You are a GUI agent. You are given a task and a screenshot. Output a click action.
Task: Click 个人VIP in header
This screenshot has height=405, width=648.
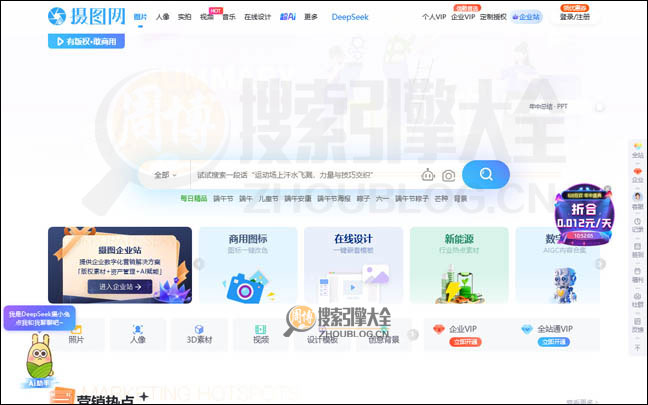tap(434, 17)
